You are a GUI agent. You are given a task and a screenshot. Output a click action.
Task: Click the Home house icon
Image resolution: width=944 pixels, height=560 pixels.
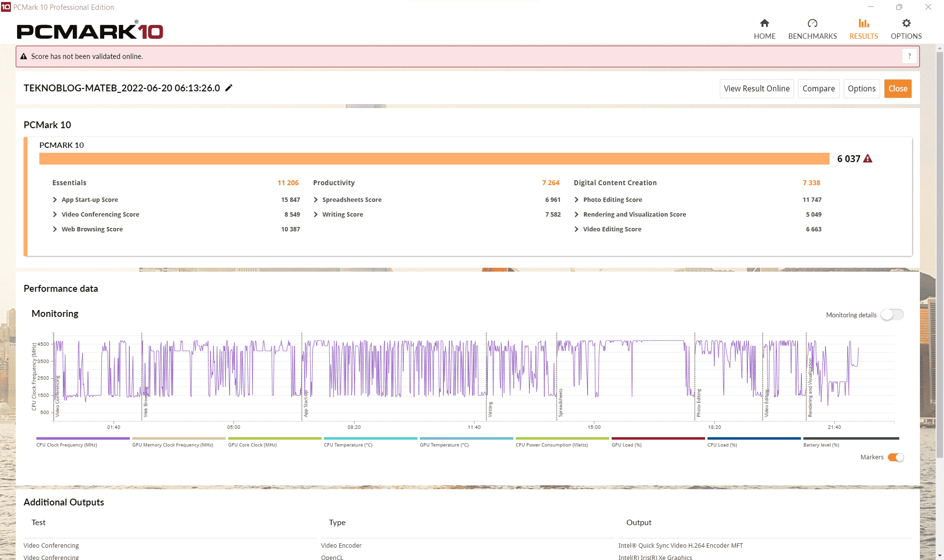pyautogui.click(x=764, y=24)
